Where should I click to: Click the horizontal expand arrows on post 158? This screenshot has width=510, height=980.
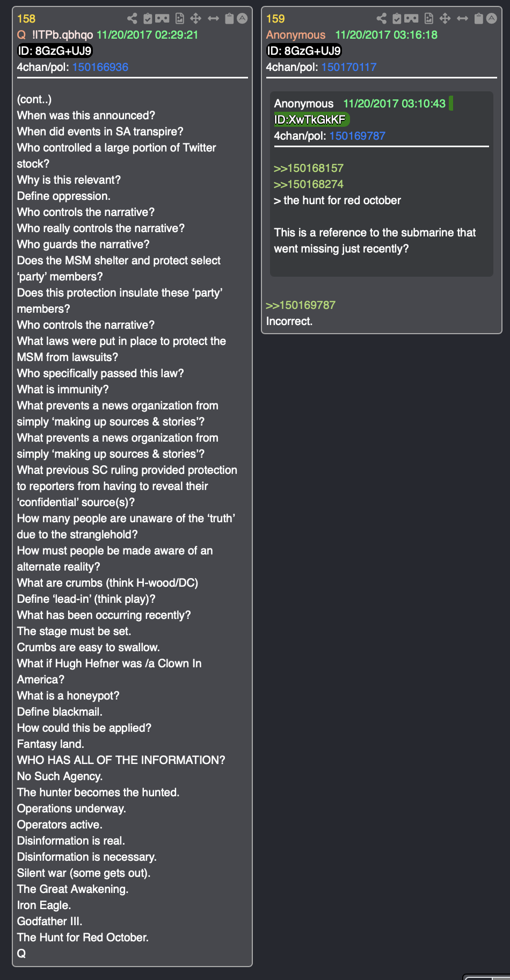[x=214, y=19]
